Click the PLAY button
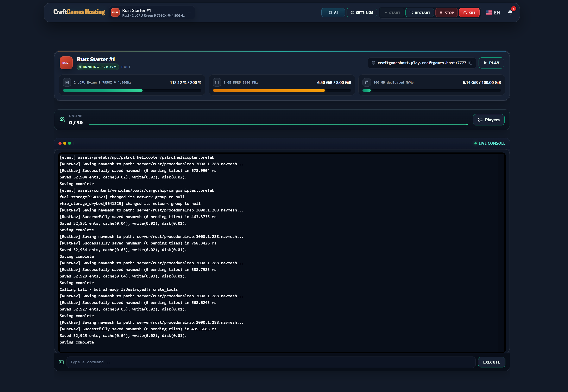The height and width of the screenshot is (392, 568). pos(491,63)
